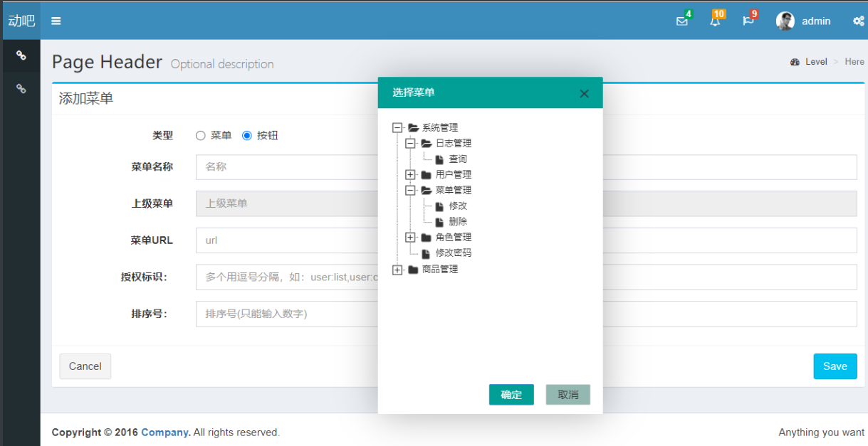Image resolution: width=868 pixels, height=446 pixels.
Task: Click the Cancel button on the form
Action: 85,366
